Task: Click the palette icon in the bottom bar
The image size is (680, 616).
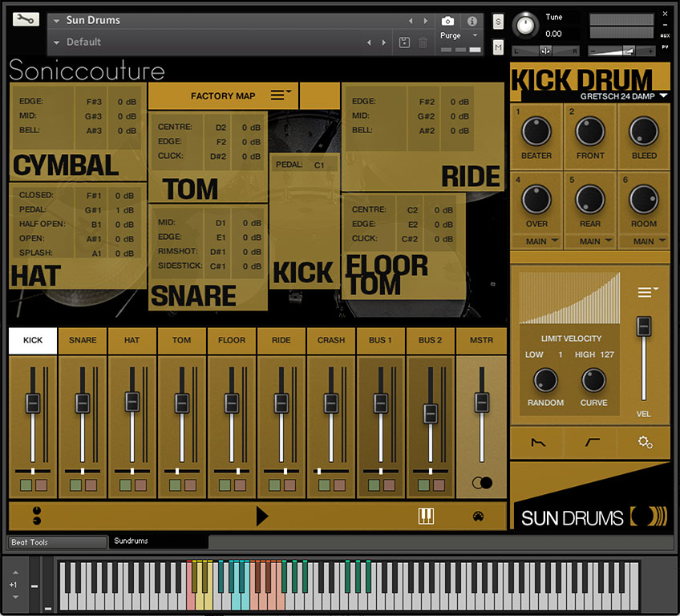Action: (478, 517)
